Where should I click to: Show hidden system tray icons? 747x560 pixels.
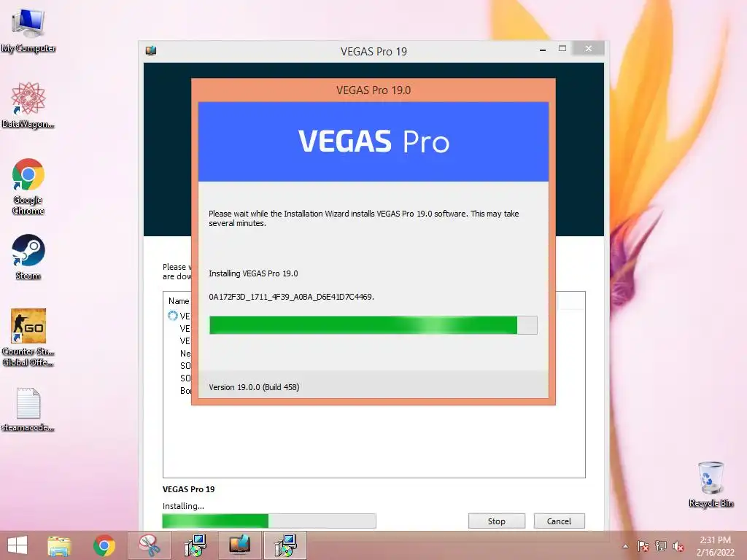(625, 546)
